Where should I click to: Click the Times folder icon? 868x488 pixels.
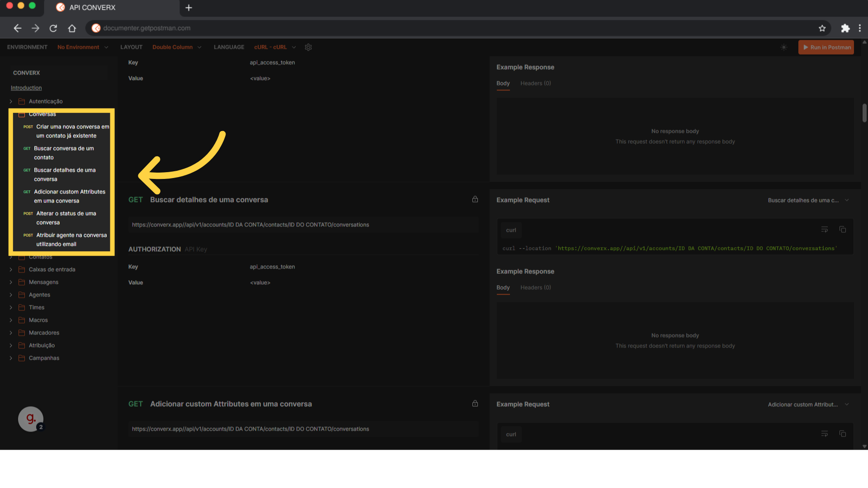(21, 307)
